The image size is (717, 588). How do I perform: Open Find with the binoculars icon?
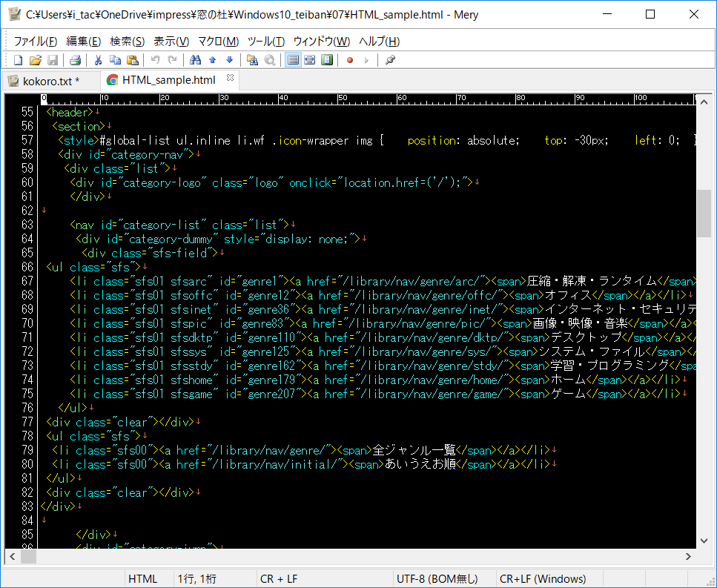click(195, 60)
